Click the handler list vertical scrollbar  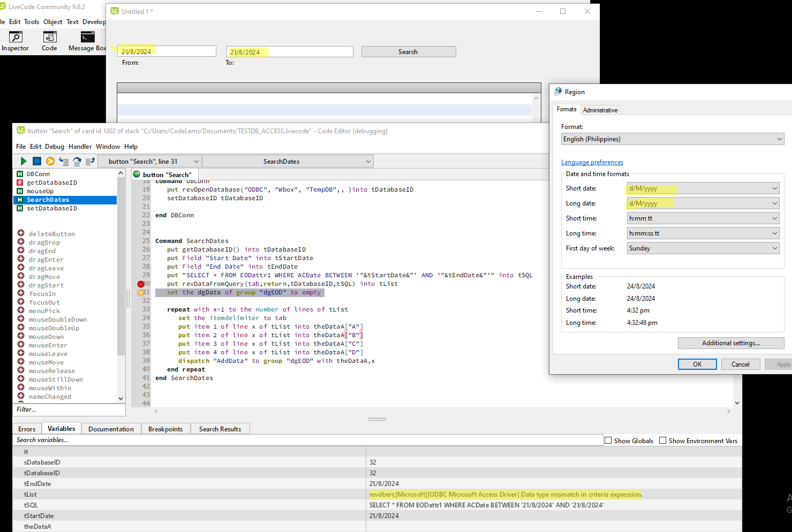point(121,268)
